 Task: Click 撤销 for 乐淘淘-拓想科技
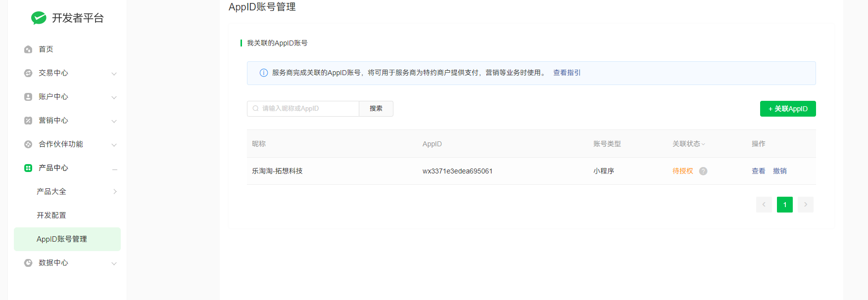point(779,171)
